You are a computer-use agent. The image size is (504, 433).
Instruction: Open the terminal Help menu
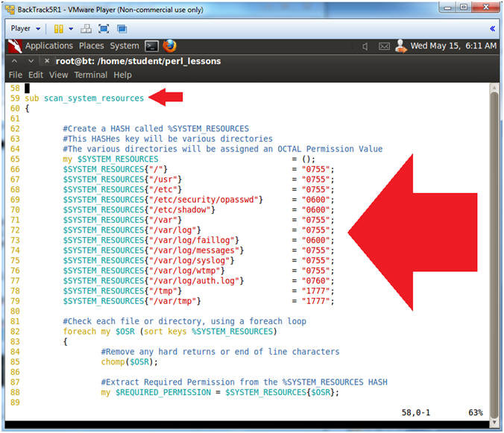pyautogui.click(x=122, y=75)
